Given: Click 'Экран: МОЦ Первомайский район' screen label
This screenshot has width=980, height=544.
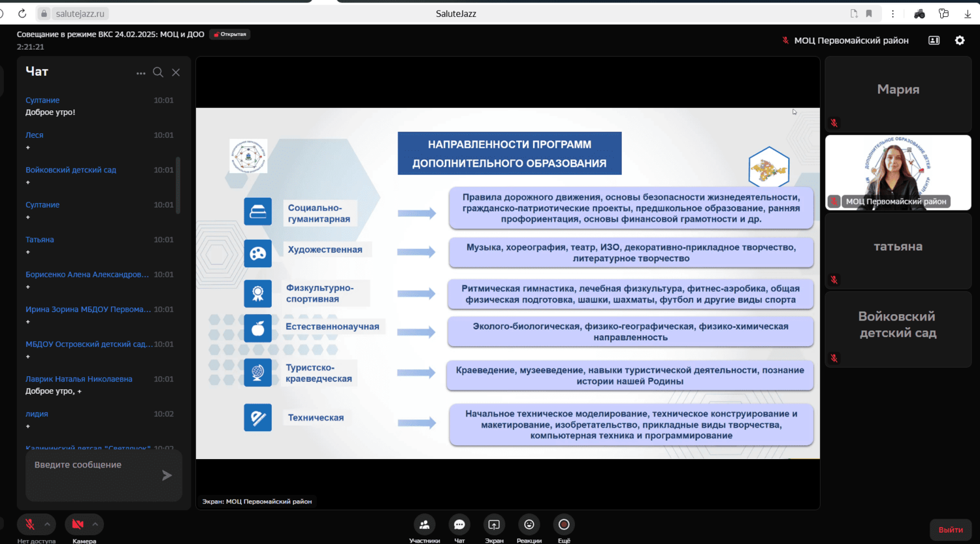Looking at the screenshot, I should point(257,502).
